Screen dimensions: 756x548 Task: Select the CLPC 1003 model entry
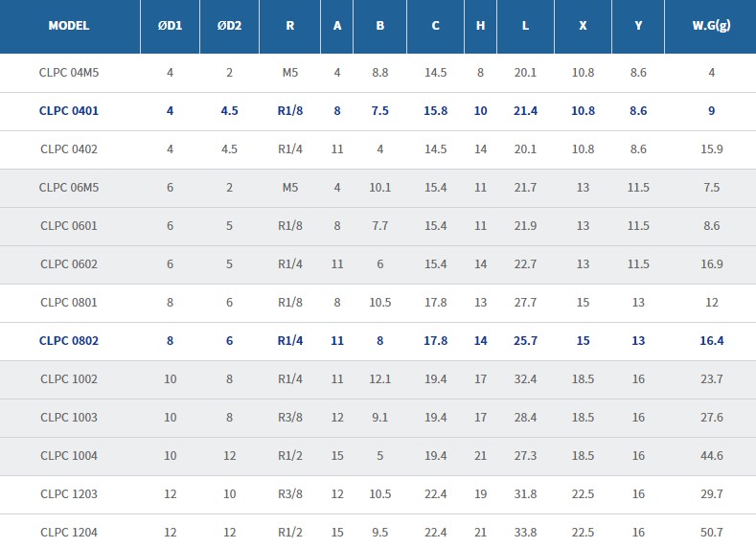[69, 418]
